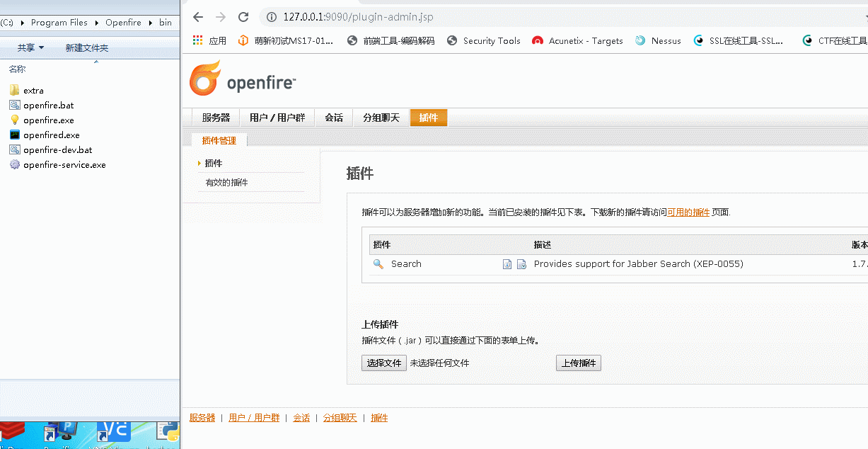The height and width of the screenshot is (449, 868).
Task: Click the footer 用户/用户群 link
Action: click(254, 418)
